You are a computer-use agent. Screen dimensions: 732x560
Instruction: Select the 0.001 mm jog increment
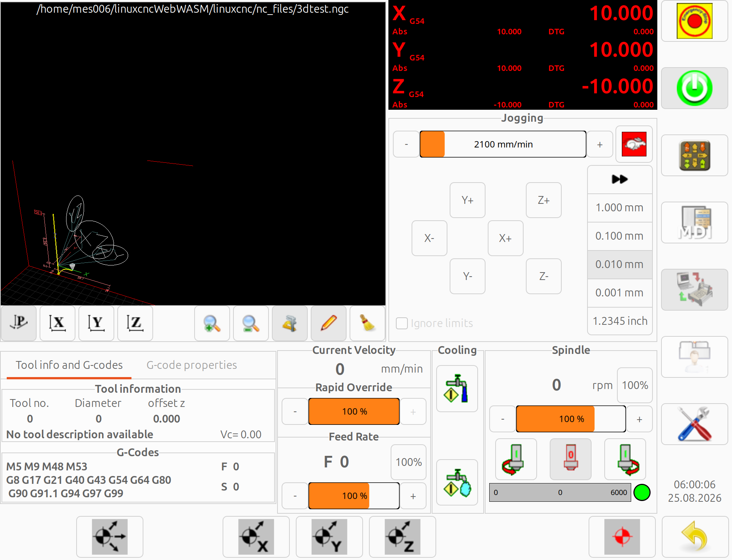[x=620, y=293]
